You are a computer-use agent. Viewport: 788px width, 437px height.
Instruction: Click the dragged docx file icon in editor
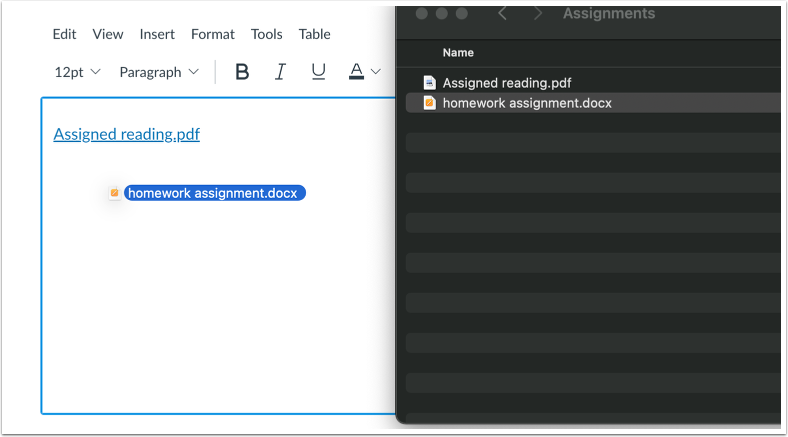115,193
